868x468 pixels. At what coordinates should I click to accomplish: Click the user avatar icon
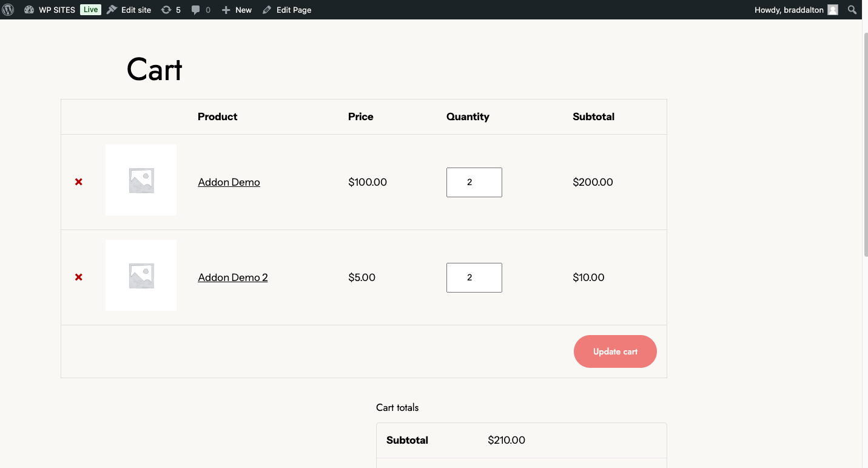click(833, 10)
